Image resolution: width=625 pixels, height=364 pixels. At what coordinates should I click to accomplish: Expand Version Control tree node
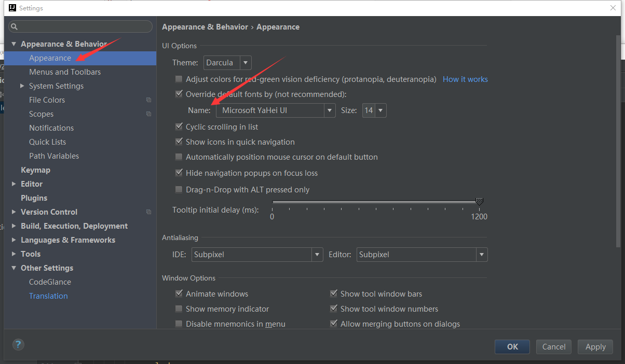tap(14, 212)
